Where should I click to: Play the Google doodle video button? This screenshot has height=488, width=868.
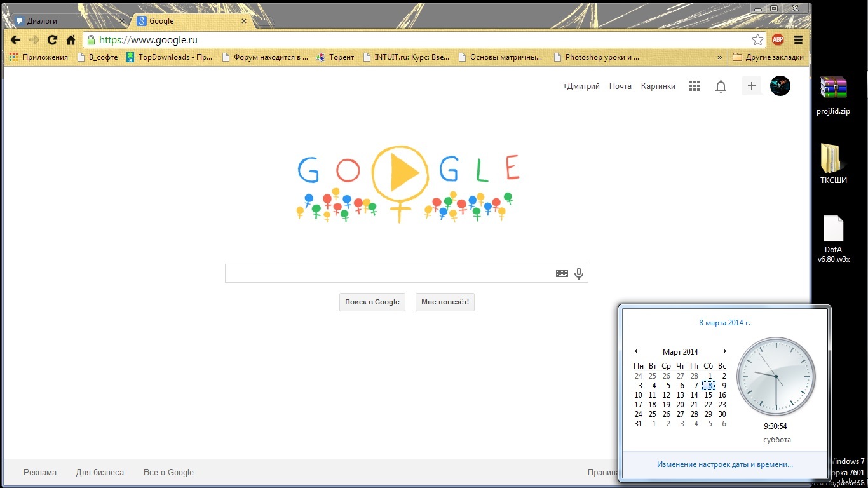click(400, 172)
